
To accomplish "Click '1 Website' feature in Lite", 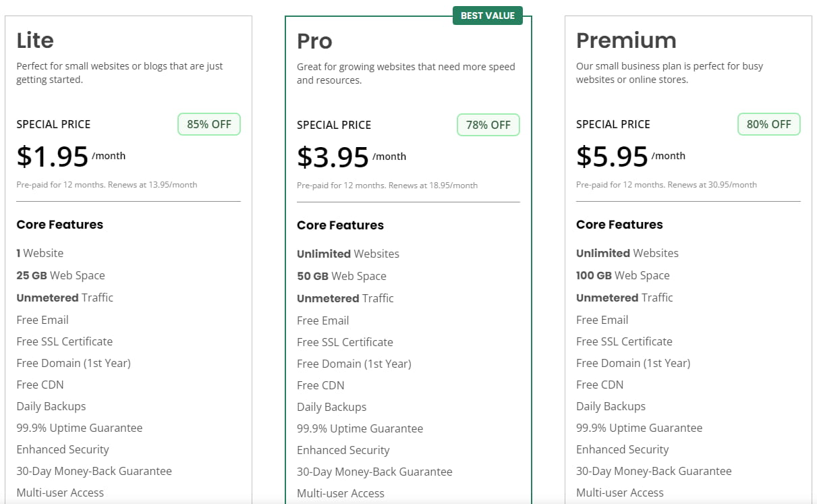I will tap(40, 253).
